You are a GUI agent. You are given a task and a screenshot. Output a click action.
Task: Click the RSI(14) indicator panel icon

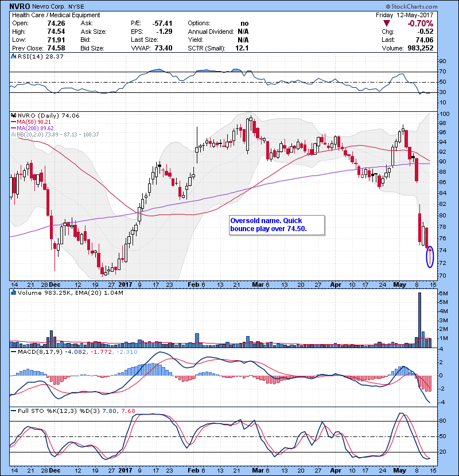point(13,56)
